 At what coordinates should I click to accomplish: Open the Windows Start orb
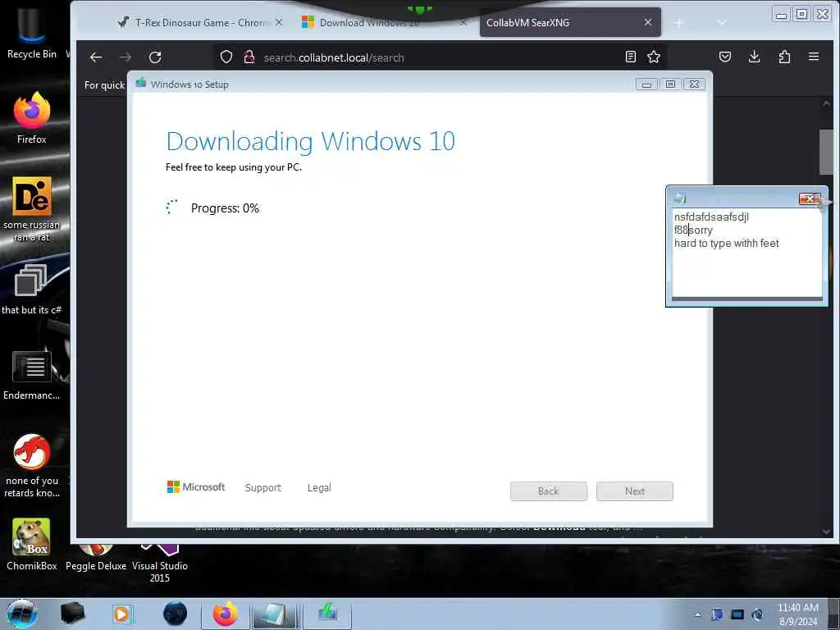[21, 614]
